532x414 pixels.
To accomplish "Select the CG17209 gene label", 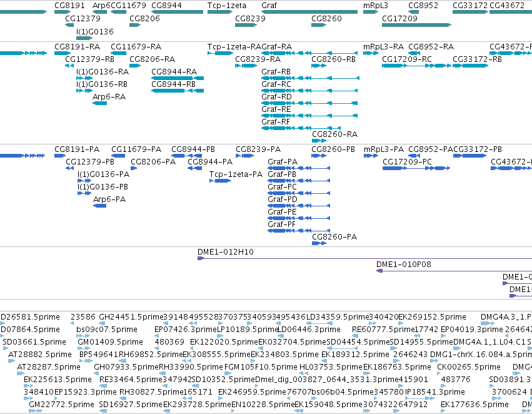I will tap(399, 18).
